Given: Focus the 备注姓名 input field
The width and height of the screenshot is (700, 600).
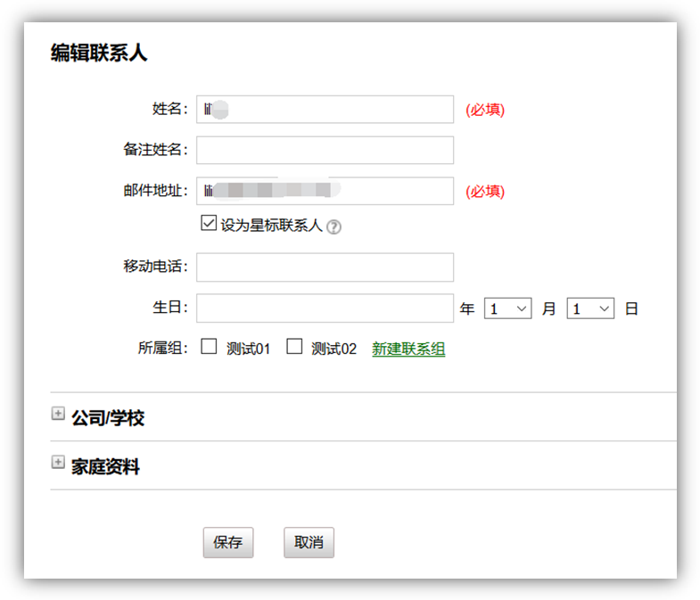Looking at the screenshot, I should point(325,150).
